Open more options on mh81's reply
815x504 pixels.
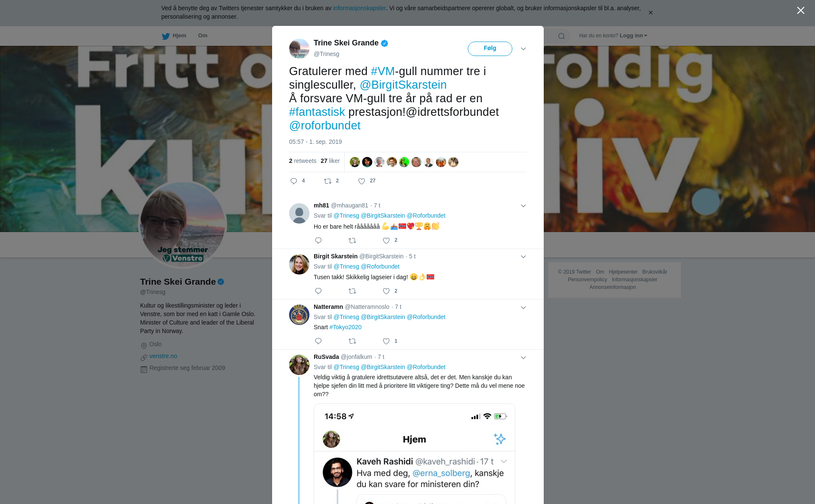[x=523, y=206]
